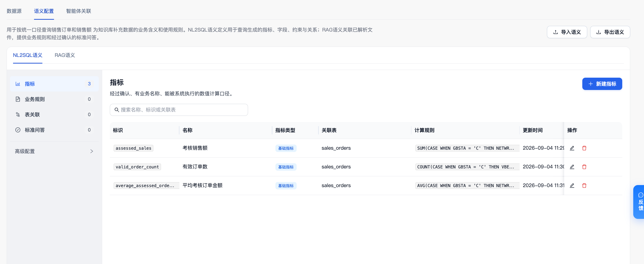Click the 2026-09-04 11:31 update time

coord(543,185)
